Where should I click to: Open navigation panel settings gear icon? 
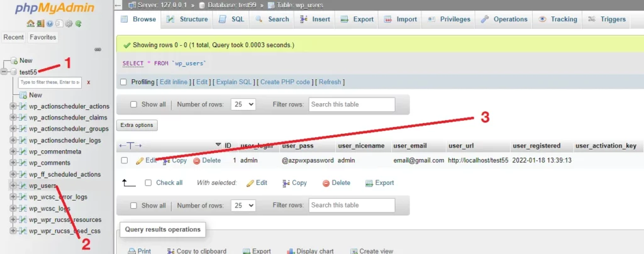69,24
